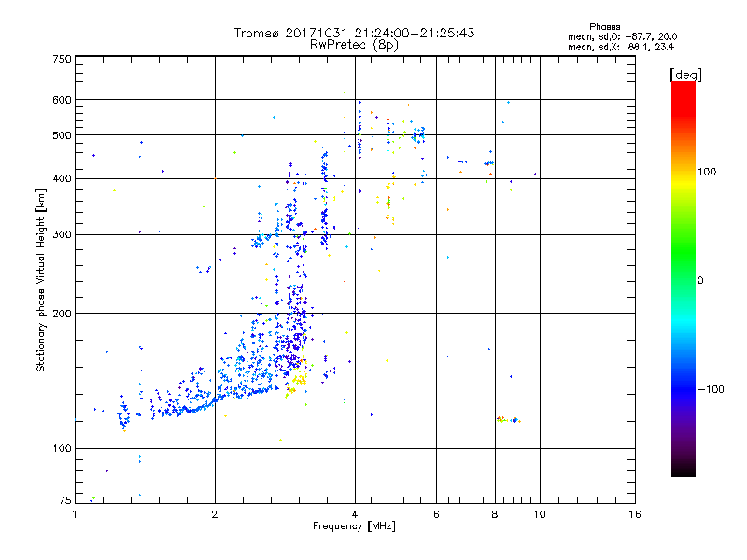Screen dimensions: 747x560
Task: Click the y-axis tick label '750'
Action: [x=63, y=59]
